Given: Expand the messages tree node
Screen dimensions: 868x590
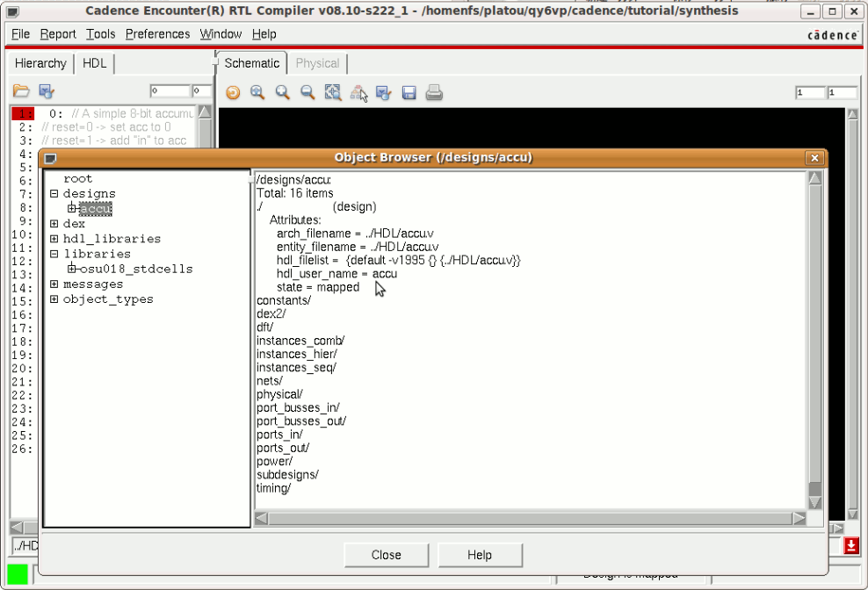Looking at the screenshot, I should pyautogui.click(x=54, y=284).
